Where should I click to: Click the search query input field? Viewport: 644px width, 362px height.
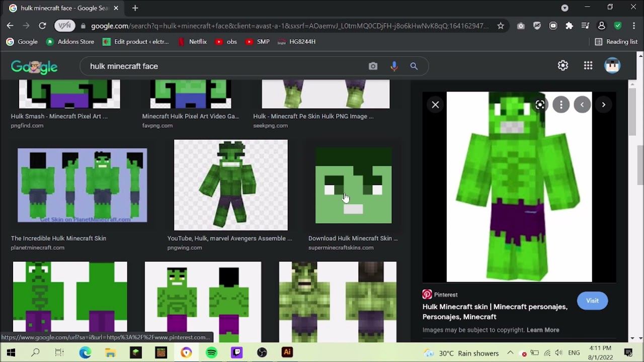(224, 66)
